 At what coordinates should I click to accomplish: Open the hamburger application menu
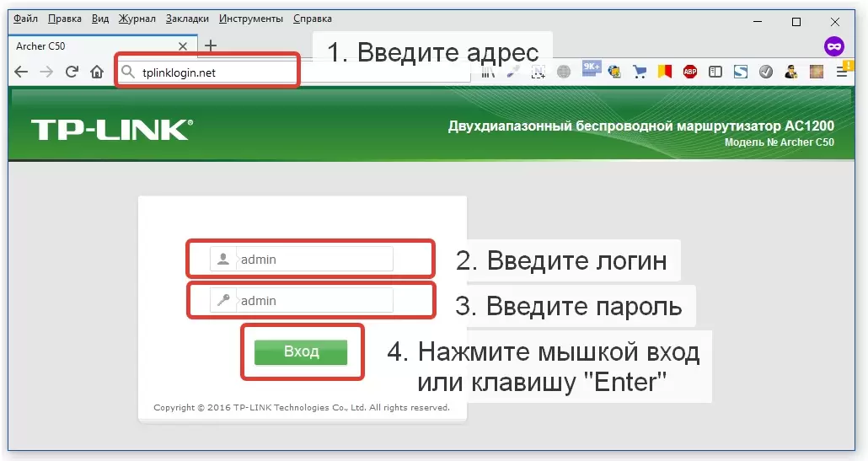(x=842, y=72)
